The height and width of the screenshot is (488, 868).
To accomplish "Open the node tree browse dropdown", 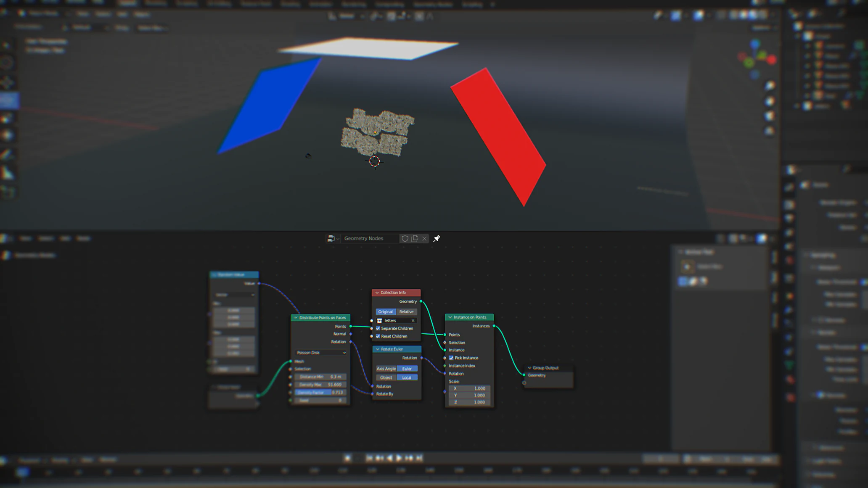I will tap(333, 238).
